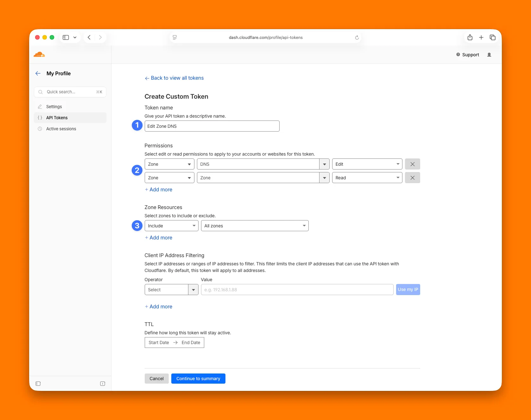Image resolution: width=531 pixels, height=420 pixels.
Task: Click Back to view all tokens
Action: [x=174, y=78]
